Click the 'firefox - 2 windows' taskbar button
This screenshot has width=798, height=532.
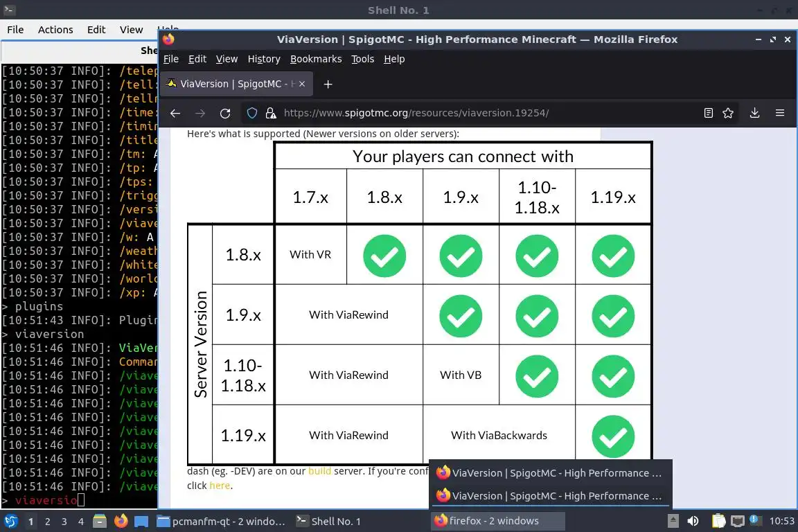pyautogui.click(x=497, y=521)
